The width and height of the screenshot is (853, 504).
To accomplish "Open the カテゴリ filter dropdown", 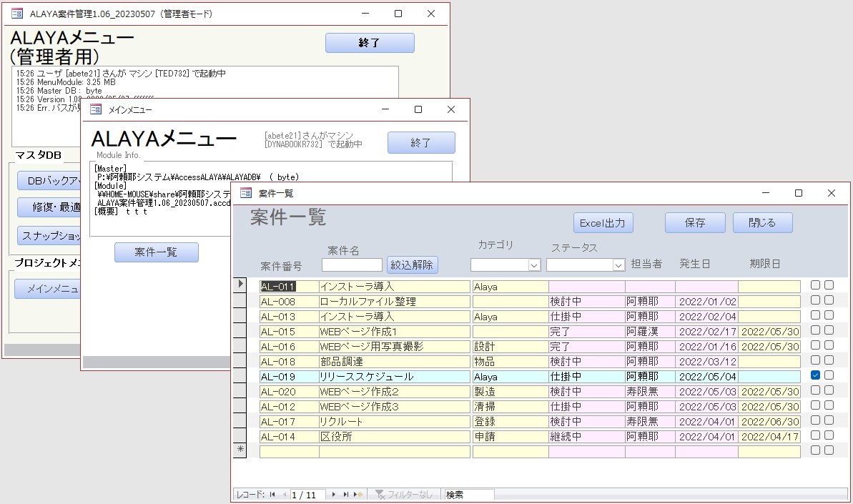I will 534,265.
